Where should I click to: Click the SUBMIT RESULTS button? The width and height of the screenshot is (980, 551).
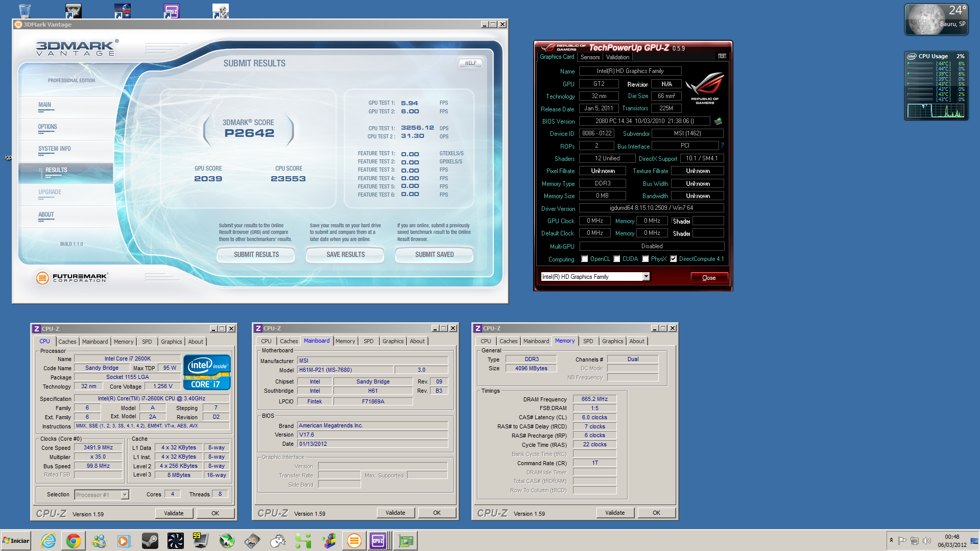pos(256,254)
